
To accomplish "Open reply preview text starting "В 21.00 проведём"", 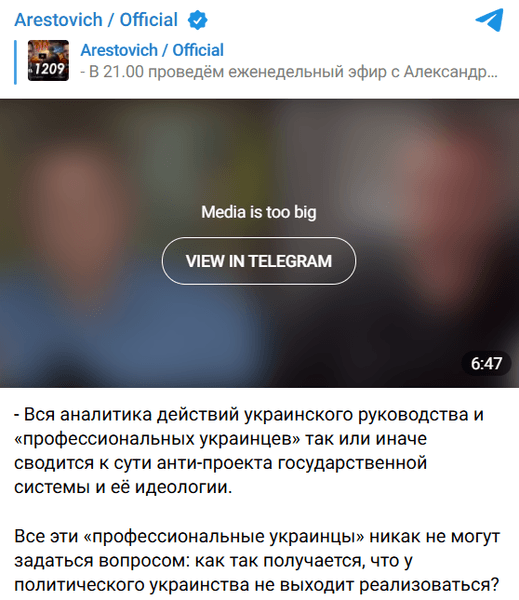I will tap(289, 72).
